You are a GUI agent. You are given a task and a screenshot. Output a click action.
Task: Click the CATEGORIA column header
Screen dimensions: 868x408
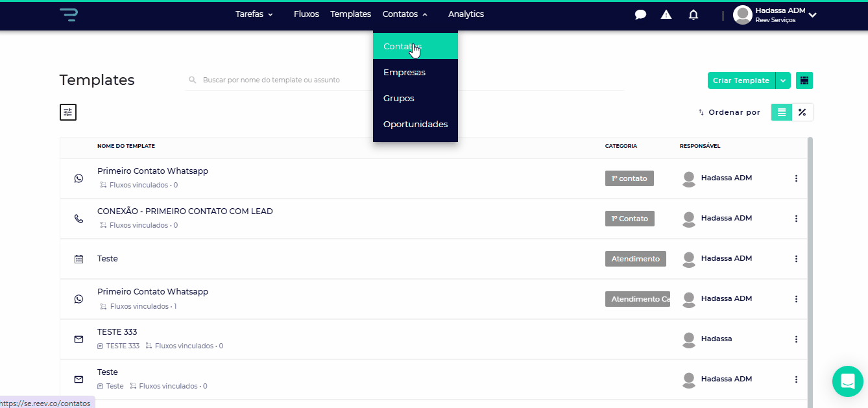(621, 146)
